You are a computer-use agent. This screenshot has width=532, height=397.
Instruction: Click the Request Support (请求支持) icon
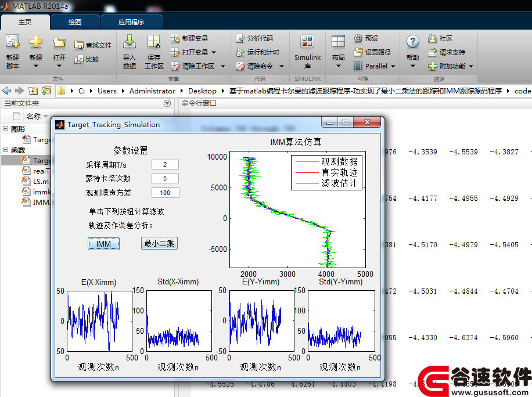[x=432, y=52]
